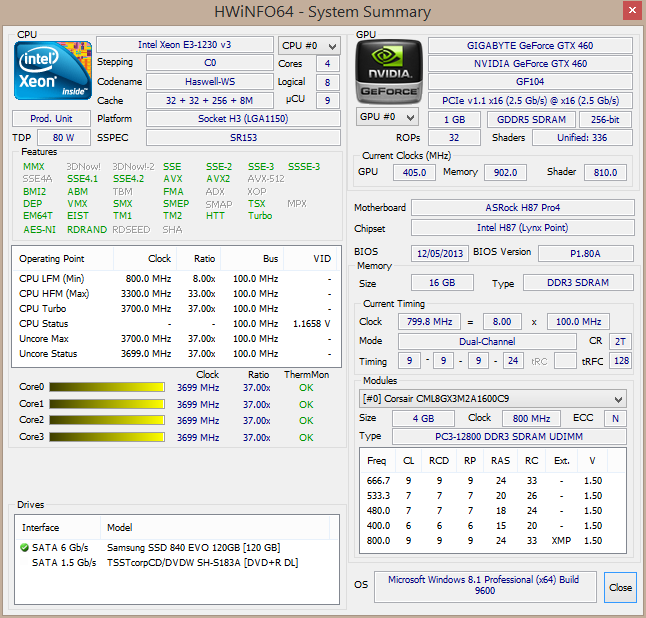This screenshot has width=646, height=618.
Task: Click the Shader clock value 810.0
Action: [x=606, y=172]
